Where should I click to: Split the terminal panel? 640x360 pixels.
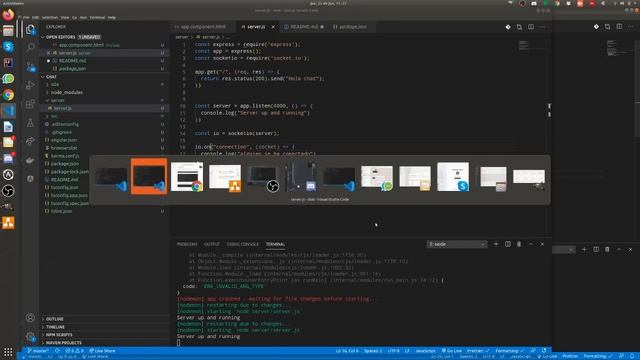(508, 244)
